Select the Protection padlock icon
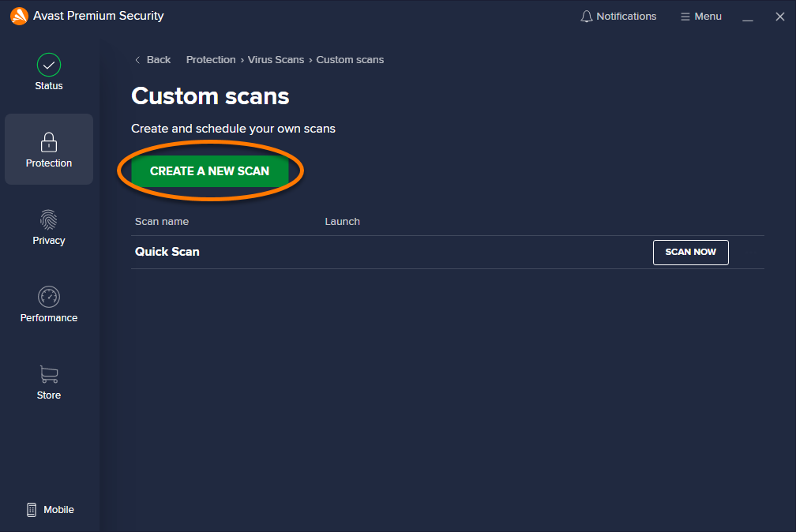The image size is (796, 532). click(x=49, y=142)
